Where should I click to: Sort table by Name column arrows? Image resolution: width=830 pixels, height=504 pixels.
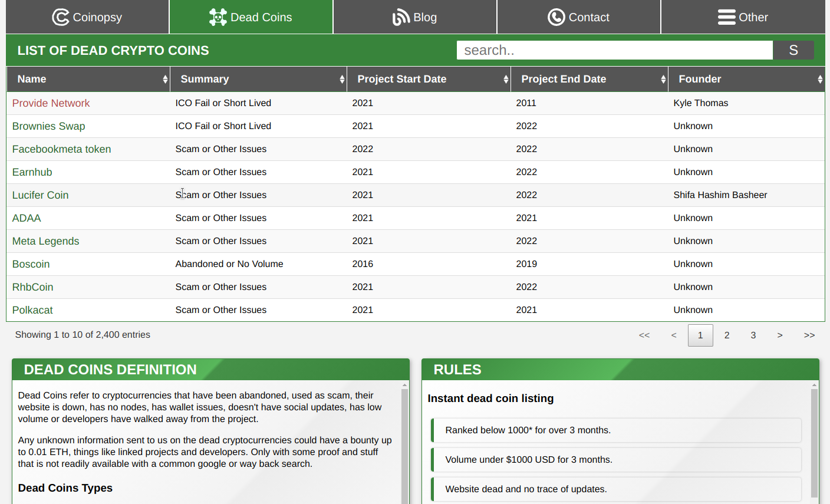click(x=165, y=79)
